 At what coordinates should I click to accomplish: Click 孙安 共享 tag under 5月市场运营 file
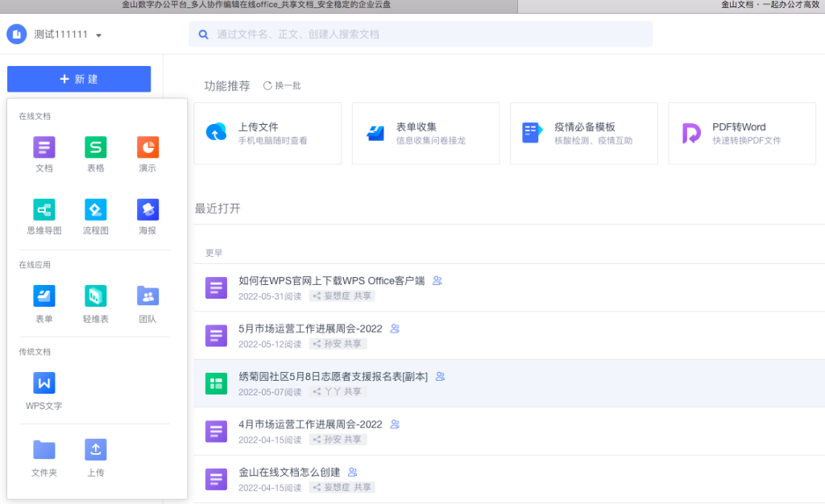point(338,344)
